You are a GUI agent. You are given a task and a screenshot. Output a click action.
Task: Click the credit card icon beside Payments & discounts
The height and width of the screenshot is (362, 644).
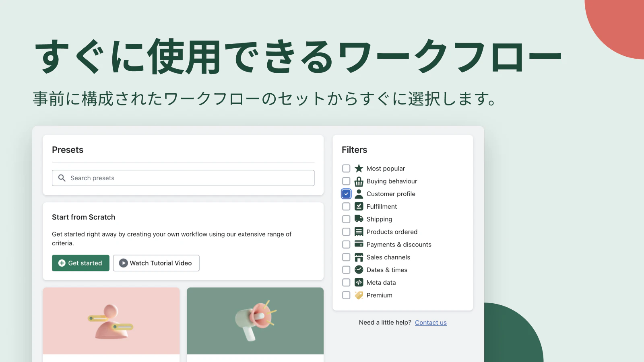click(x=359, y=244)
